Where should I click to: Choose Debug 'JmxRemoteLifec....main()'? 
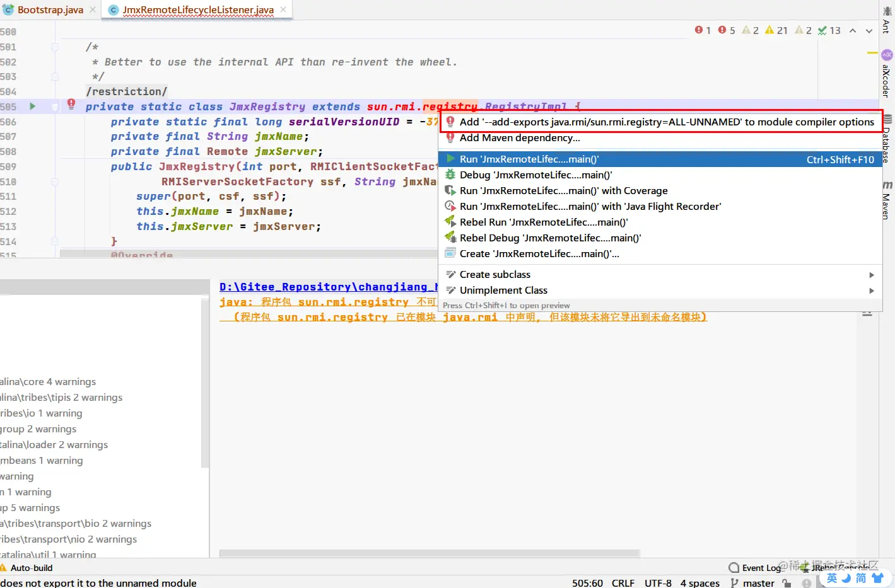pos(660,175)
